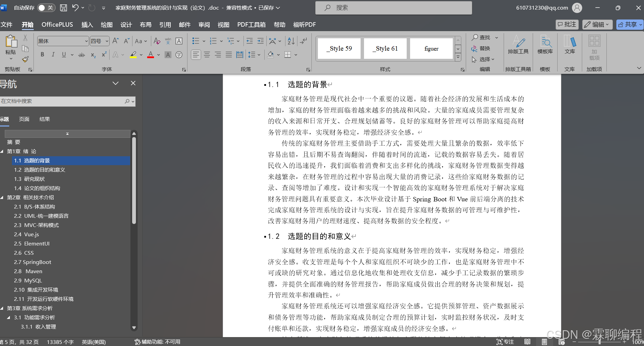Toggle italic formatting
Image resolution: width=644 pixels, height=346 pixels.
tap(53, 54)
